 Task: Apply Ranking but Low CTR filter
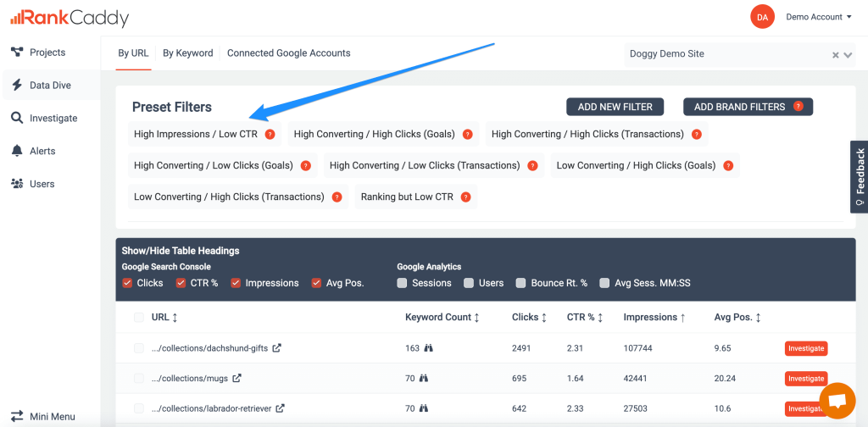pyautogui.click(x=407, y=197)
